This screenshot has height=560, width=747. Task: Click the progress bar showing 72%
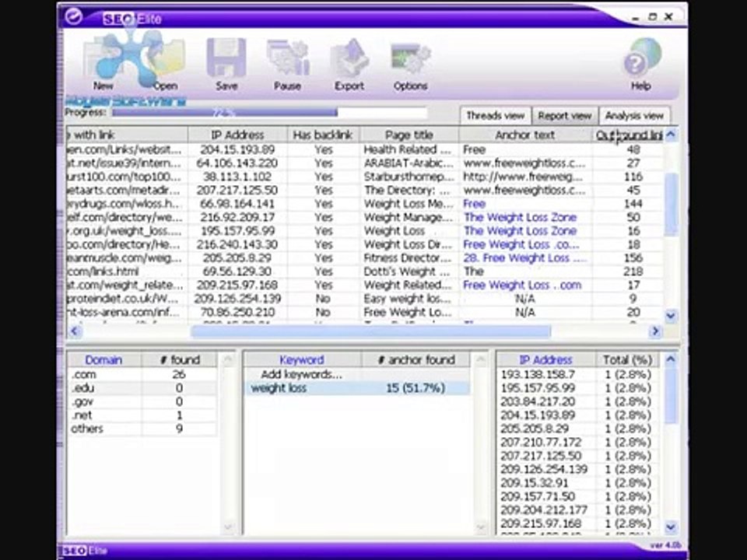click(x=269, y=113)
